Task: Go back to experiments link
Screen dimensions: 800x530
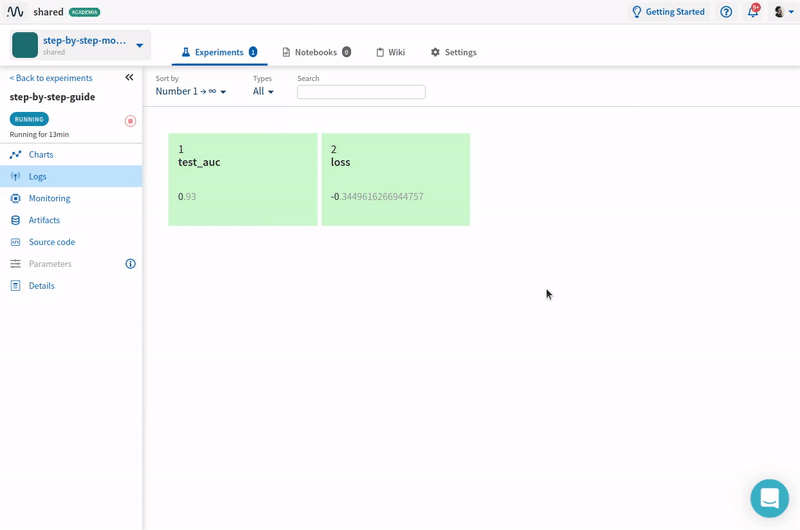Action: (51, 78)
